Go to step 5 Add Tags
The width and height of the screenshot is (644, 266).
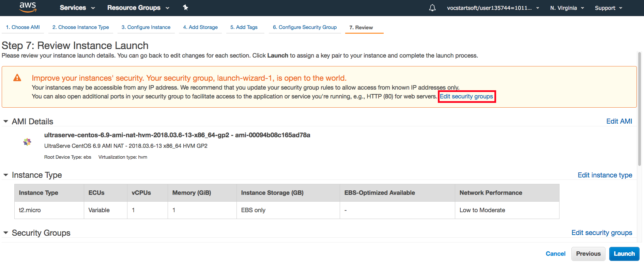[244, 27]
